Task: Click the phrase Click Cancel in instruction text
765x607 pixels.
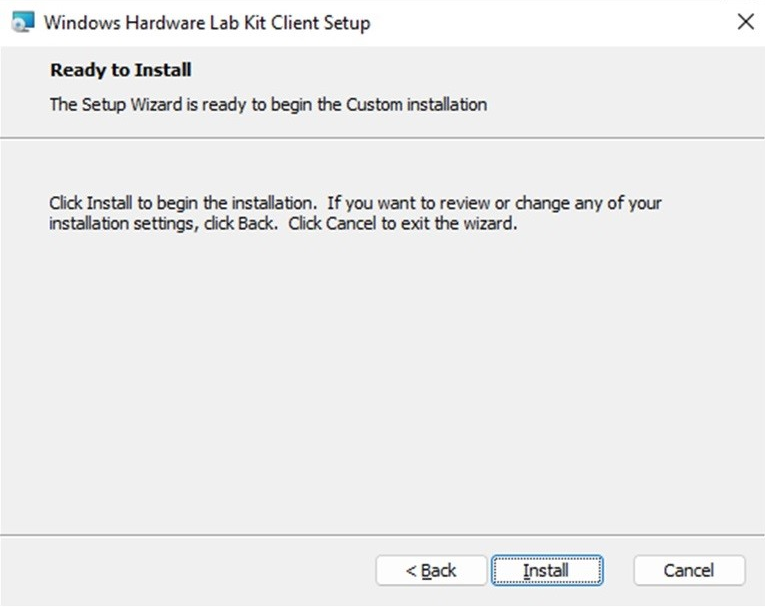Action: [x=332, y=223]
